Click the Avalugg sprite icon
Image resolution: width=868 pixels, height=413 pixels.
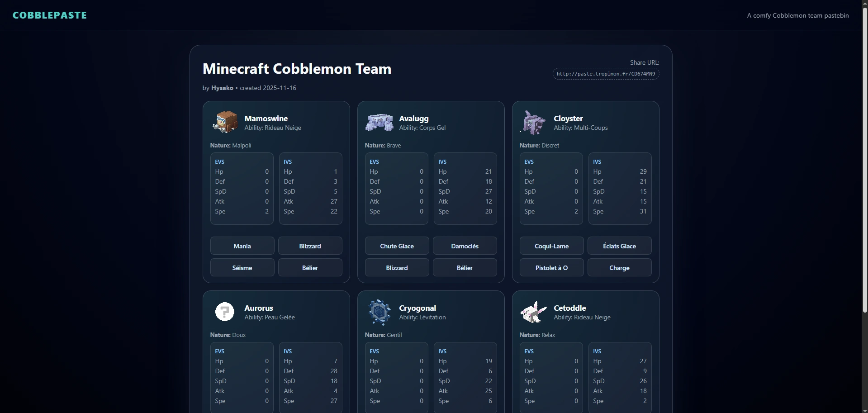click(x=379, y=122)
